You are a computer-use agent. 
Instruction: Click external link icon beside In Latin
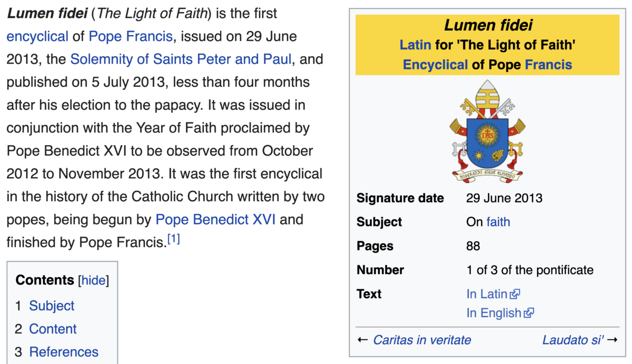[515, 295]
